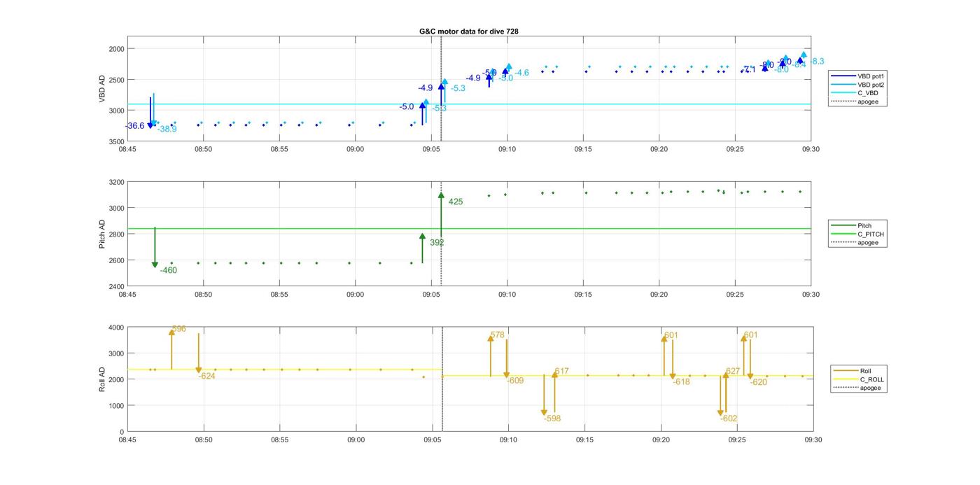Screen dimensions: 980x485
Task: Click the '3200' tick on Pitch axis
Action: click(115, 182)
